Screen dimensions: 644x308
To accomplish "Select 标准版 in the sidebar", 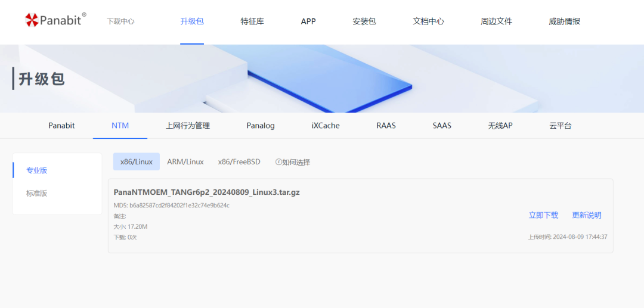I will pyautogui.click(x=37, y=193).
